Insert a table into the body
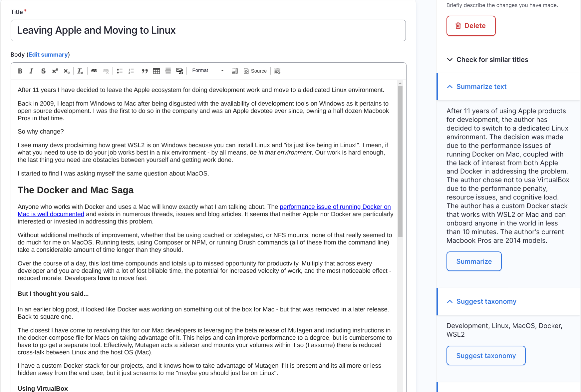 156,71
